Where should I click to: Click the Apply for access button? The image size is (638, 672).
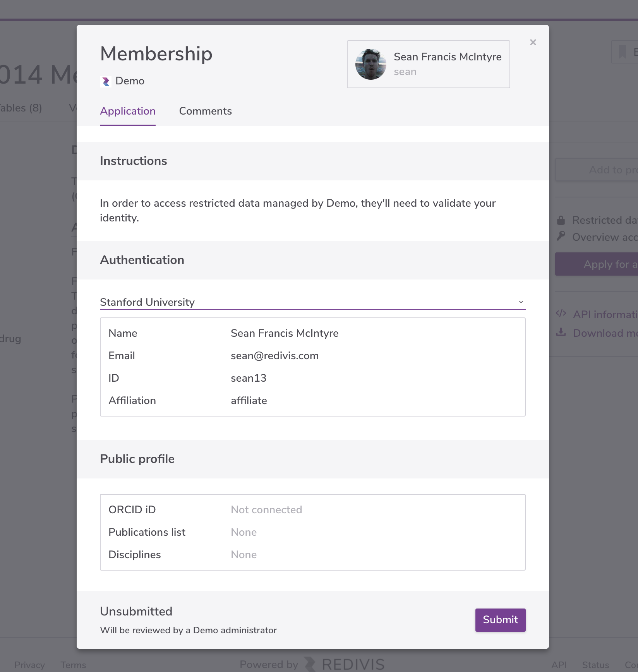pyautogui.click(x=597, y=264)
